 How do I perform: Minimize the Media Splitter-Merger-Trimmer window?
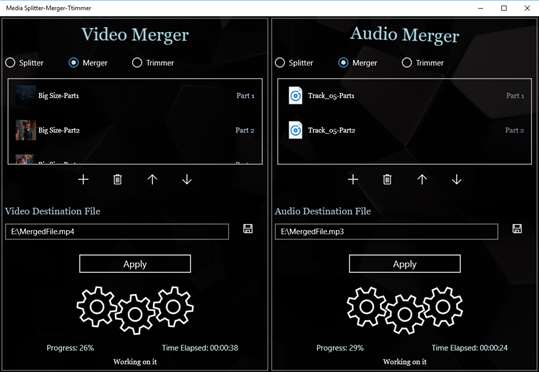pos(481,8)
